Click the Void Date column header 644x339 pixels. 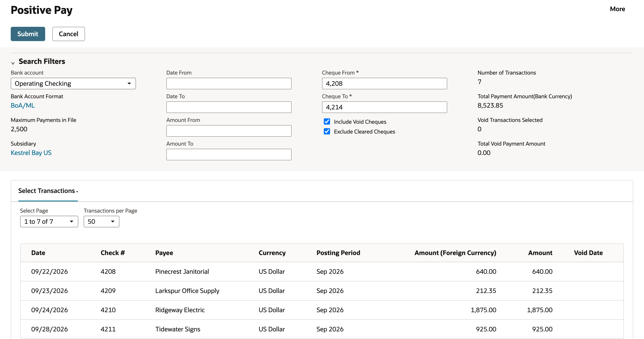tap(588, 253)
